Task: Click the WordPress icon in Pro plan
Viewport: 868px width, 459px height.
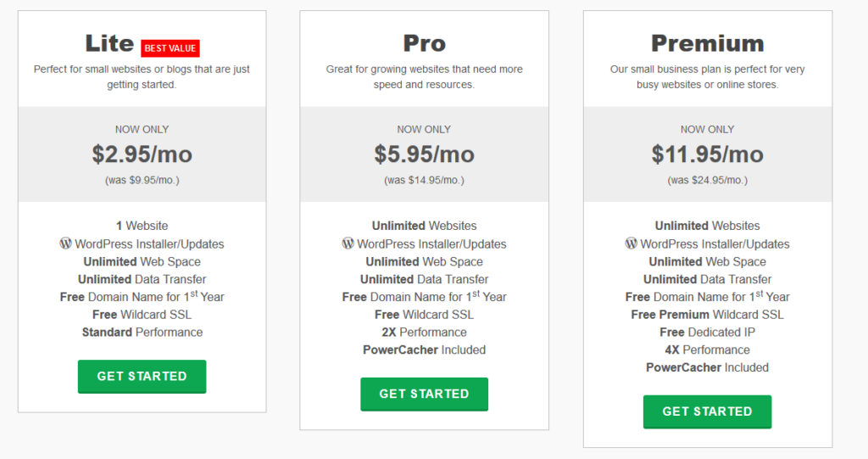Action: [348, 243]
